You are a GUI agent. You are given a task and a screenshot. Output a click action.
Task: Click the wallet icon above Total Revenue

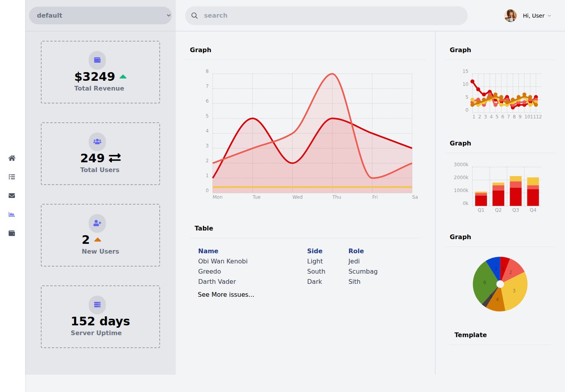pos(97,60)
